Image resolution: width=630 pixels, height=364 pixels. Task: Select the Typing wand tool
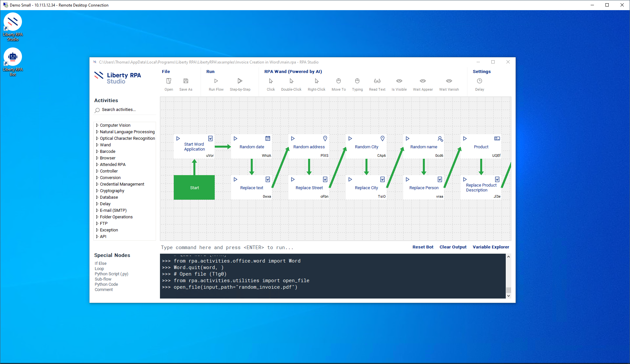tap(357, 81)
